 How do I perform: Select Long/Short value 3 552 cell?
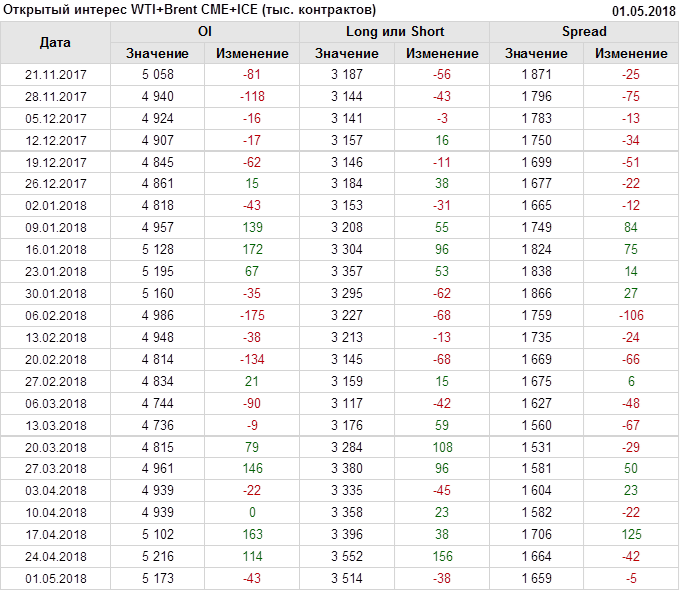click(x=346, y=558)
